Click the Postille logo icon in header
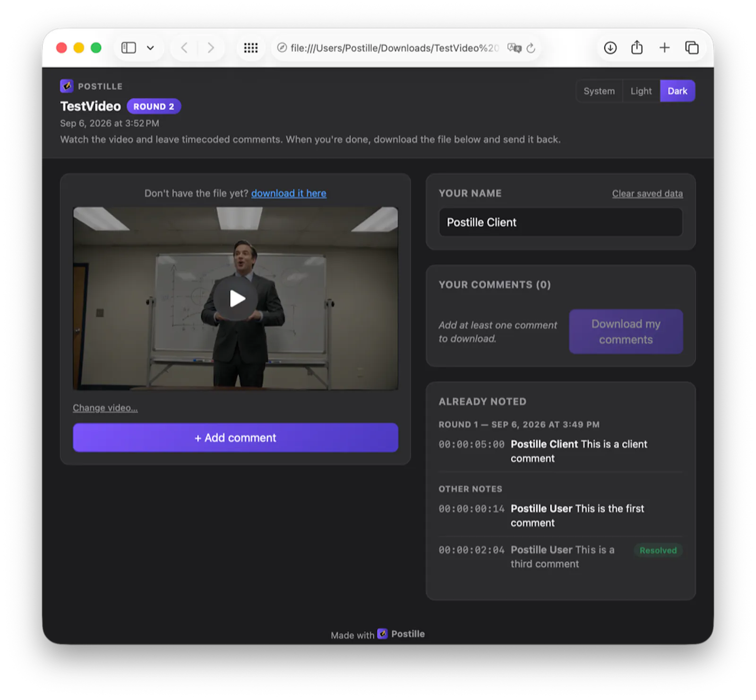 click(67, 86)
